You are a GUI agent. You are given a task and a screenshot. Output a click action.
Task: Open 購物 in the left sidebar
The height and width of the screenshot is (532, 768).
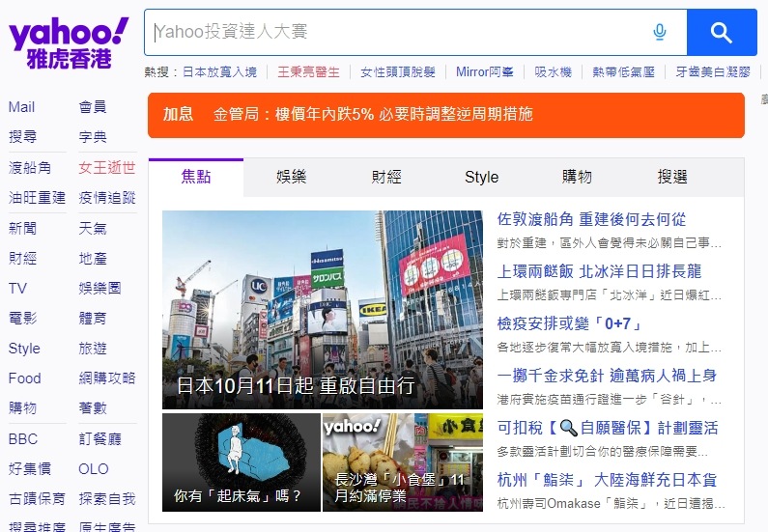(22, 408)
